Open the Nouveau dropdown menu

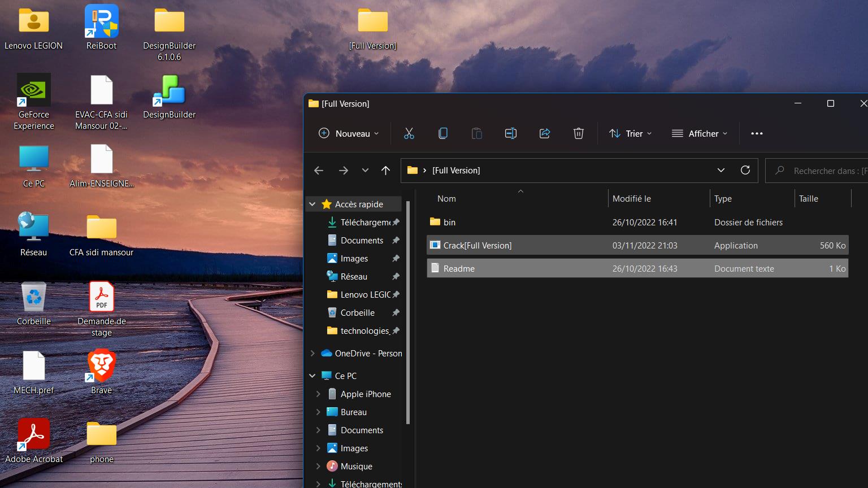(x=349, y=133)
